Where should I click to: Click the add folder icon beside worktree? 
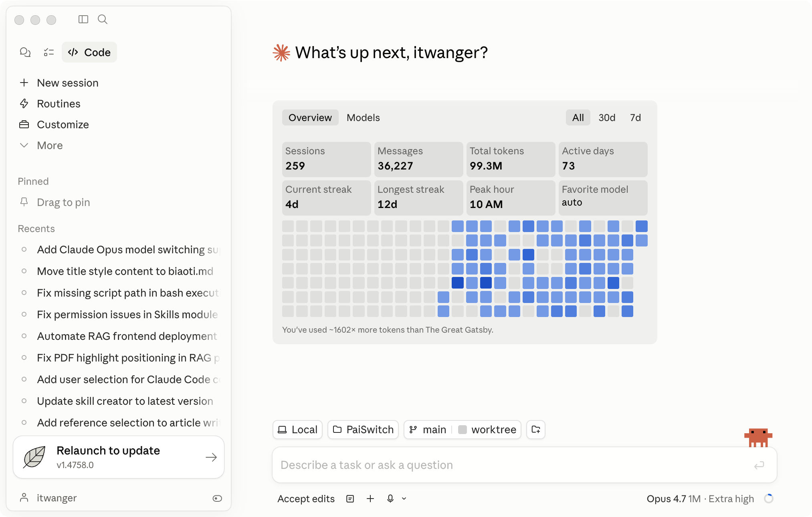pyautogui.click(x=535, y=430)
